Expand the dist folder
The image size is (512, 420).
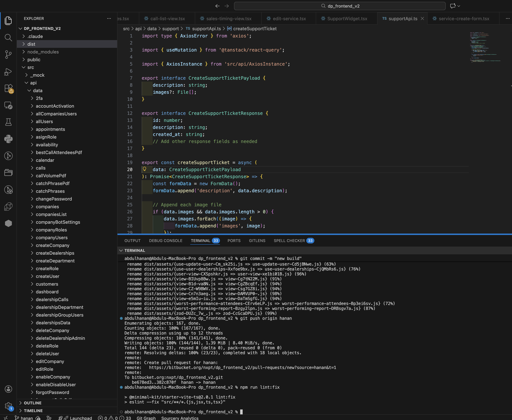click(31, 44)
